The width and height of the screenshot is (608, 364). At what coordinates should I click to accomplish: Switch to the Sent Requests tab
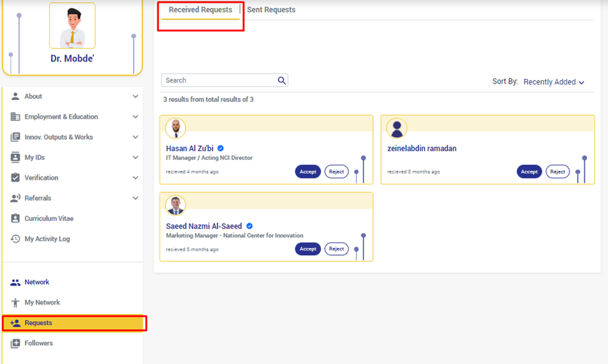[x=271, y=10]
